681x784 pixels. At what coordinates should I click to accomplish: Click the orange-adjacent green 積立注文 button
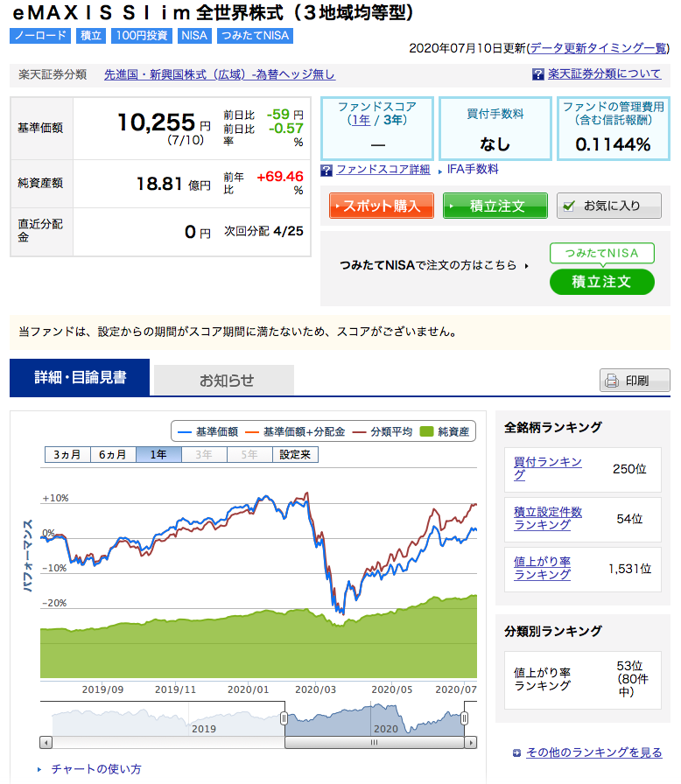(495, 206)
